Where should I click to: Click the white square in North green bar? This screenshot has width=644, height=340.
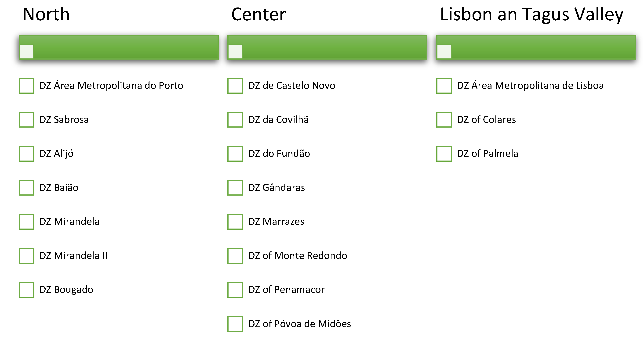26,52
